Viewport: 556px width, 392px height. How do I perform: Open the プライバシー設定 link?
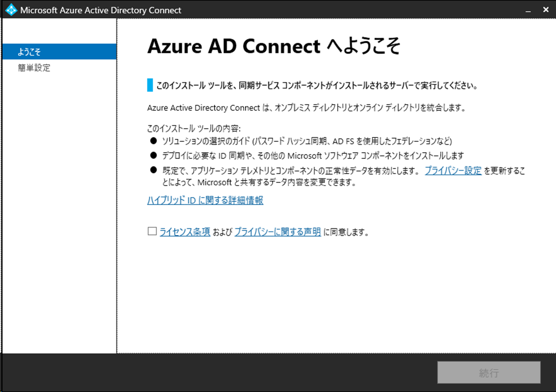point(452,171)
